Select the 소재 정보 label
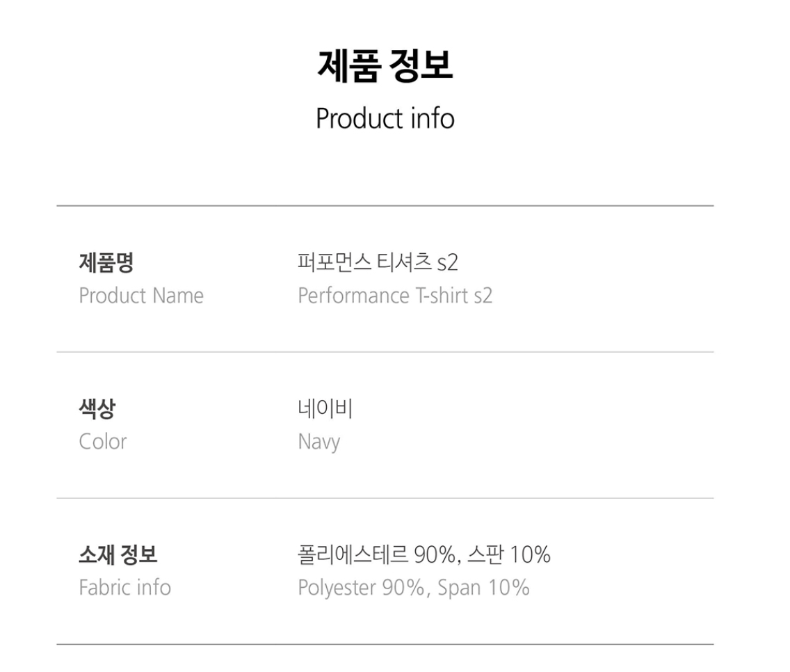790x672 pixels. (x=118, y=556)
